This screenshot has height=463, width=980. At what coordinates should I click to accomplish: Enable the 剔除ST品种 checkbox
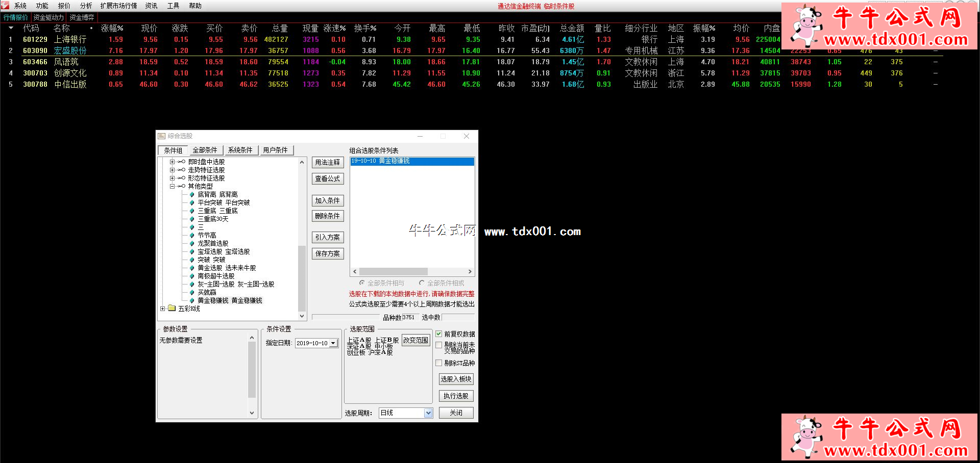coord(438,363)
